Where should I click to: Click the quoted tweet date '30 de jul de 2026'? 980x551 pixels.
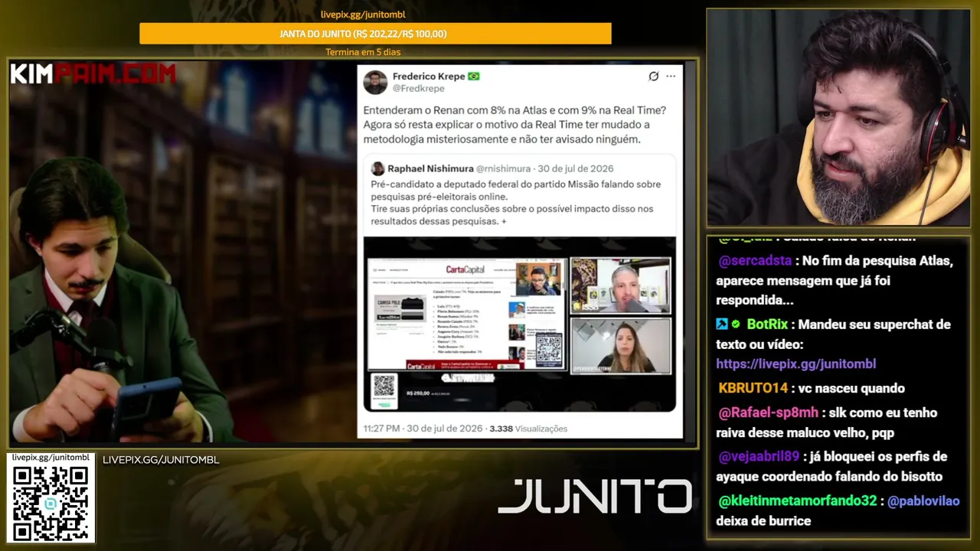[x=575, y=168]
